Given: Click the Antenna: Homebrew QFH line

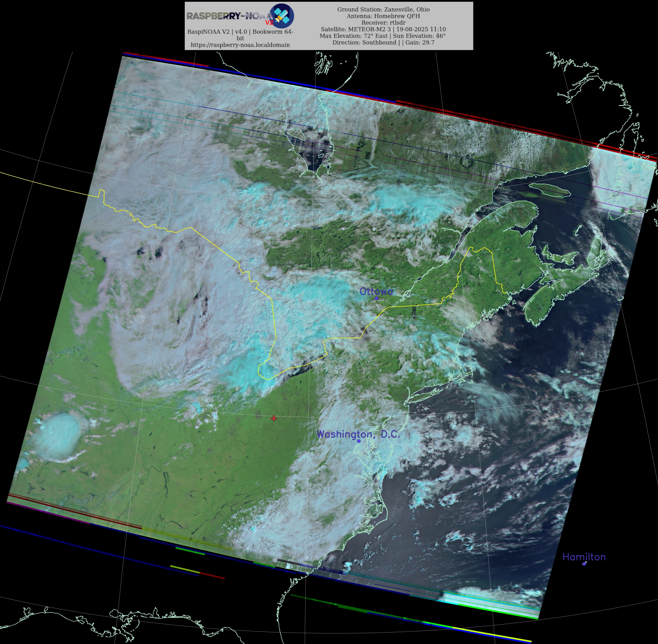Looking at the screenshot, I should click(x=383, y=16).
